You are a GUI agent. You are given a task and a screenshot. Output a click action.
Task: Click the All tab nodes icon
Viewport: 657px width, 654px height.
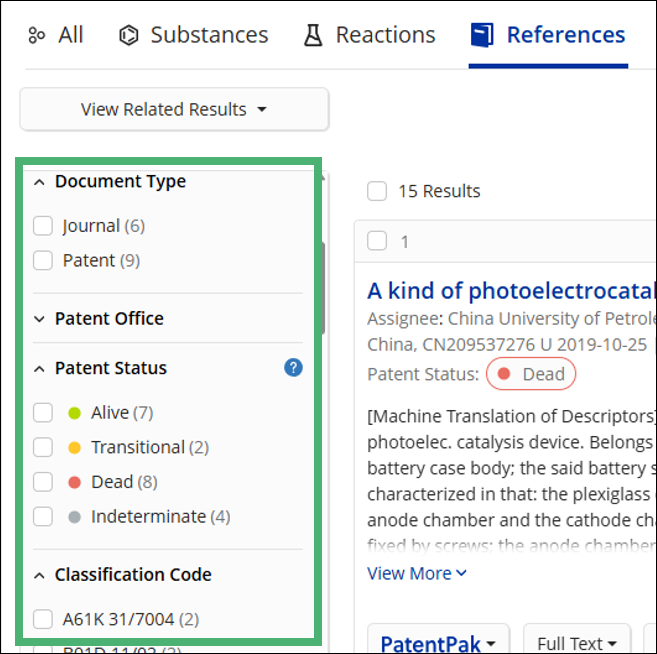click(x=36, y=35)
